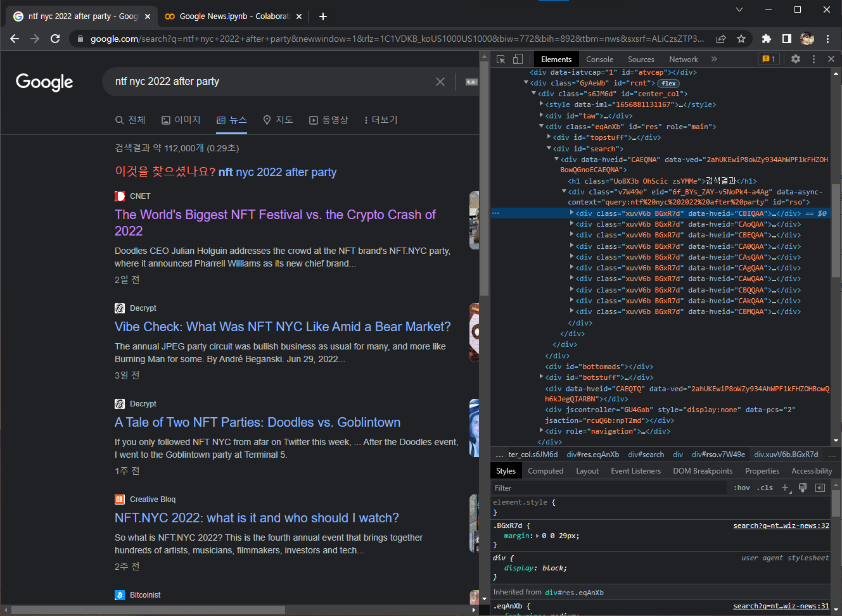Open the DOM Breakpoints tab
This screenshot has width=842, height=616.
click(703, 471)
